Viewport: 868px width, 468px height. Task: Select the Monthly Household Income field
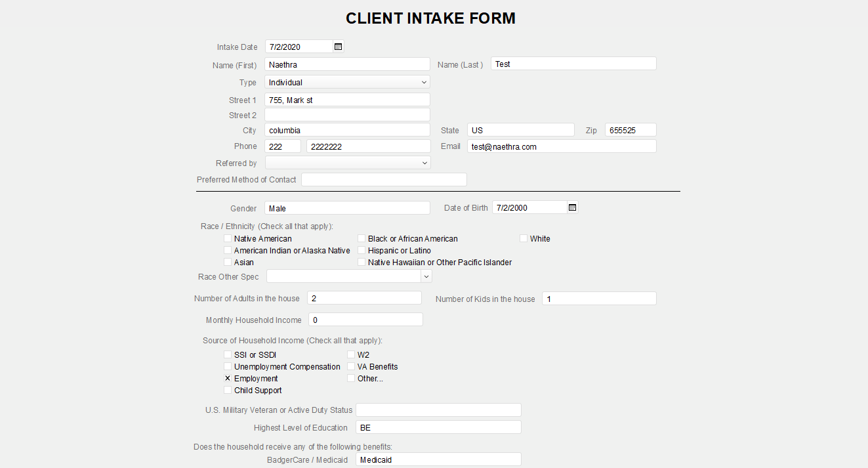tap(365, 320)
